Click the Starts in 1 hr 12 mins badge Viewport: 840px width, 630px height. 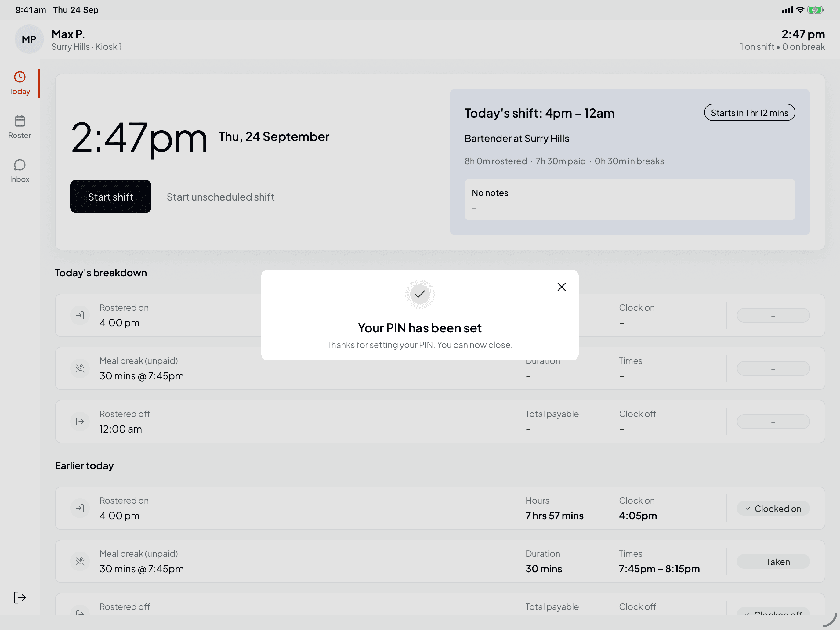(749, 113)
